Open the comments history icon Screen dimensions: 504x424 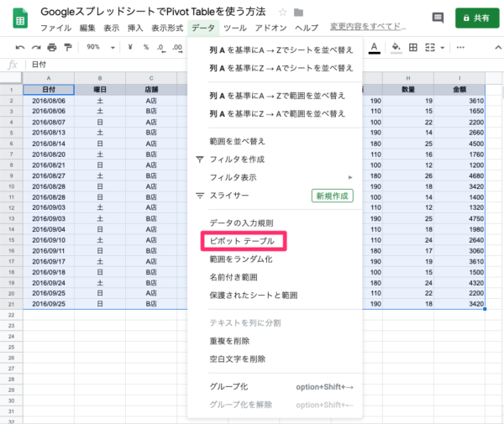(x=437, y=18)
